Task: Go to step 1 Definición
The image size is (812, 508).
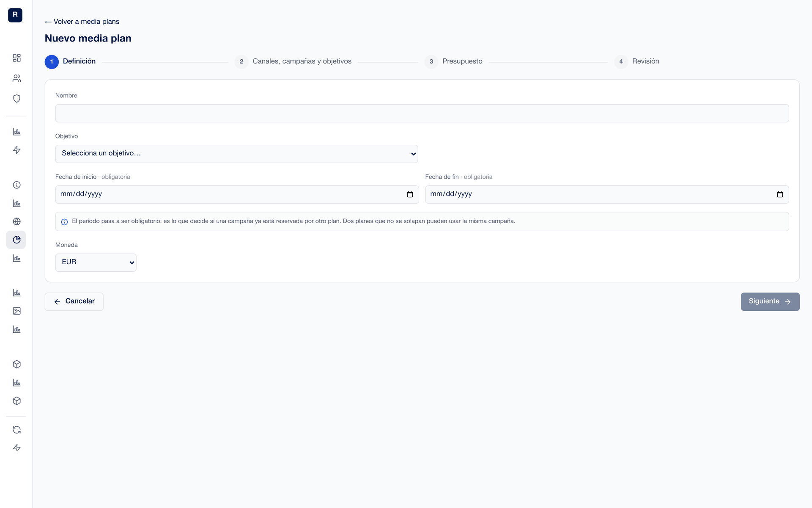Action: 70,61
